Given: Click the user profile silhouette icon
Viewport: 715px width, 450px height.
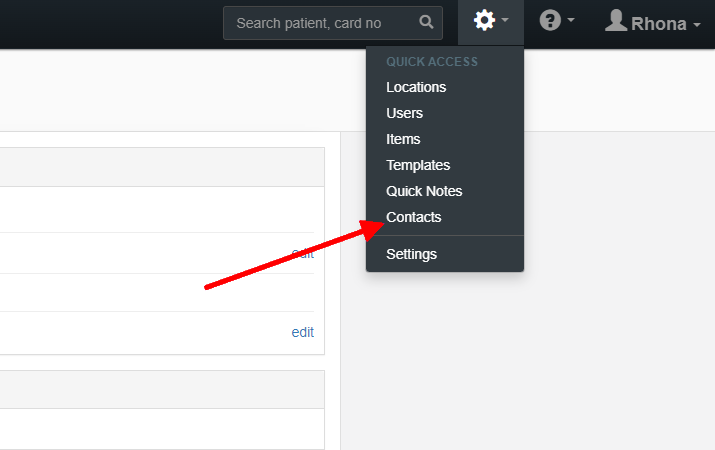Looking at the screenshot, I should [x=616, y=21].
